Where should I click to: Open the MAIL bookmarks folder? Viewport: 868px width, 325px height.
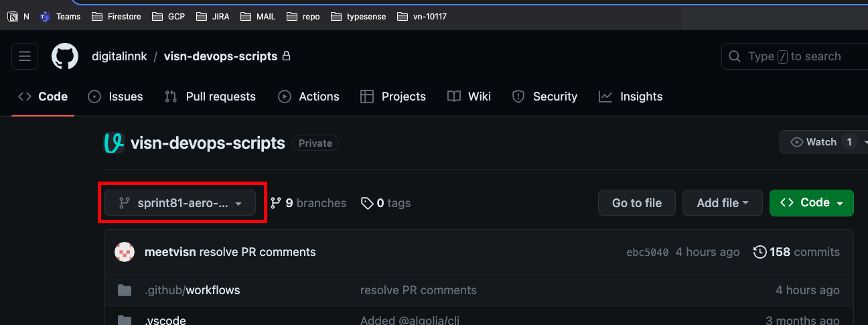click(258, 17)
